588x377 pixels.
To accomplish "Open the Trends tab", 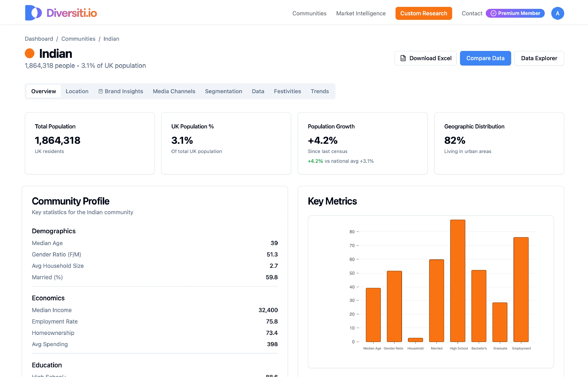I will click(320, 91).
